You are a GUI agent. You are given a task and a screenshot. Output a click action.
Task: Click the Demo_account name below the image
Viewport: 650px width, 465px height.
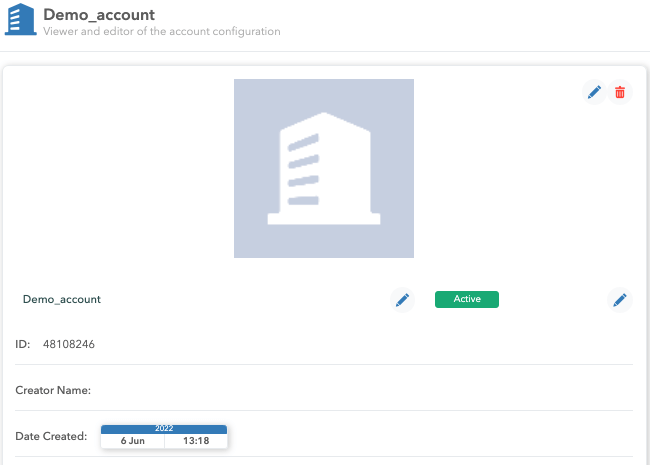(x=61, y=299)
